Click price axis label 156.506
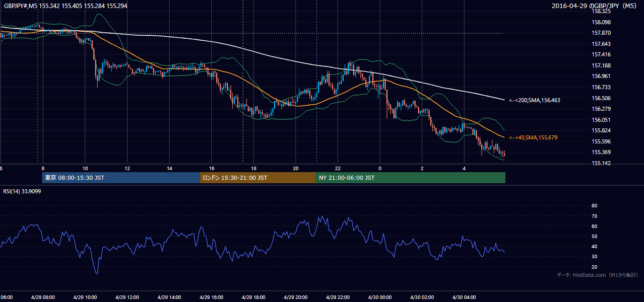The width and height of the screenshot is (644, 302). point(602,98)
